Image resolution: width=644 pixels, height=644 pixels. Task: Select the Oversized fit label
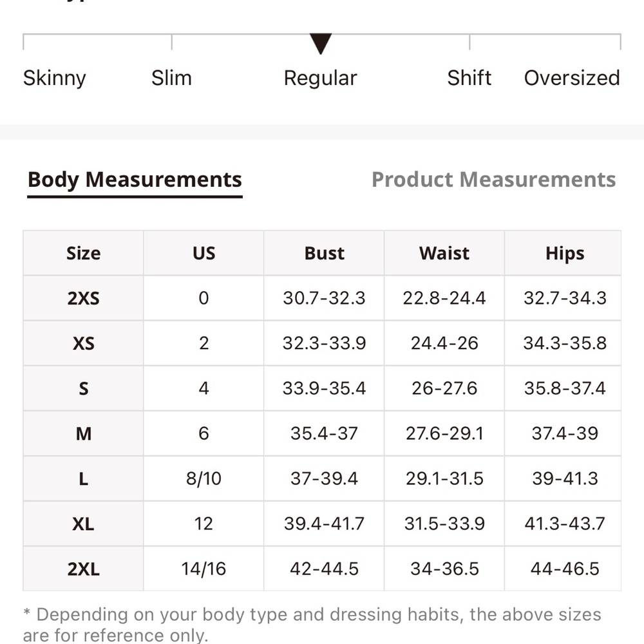572,78
